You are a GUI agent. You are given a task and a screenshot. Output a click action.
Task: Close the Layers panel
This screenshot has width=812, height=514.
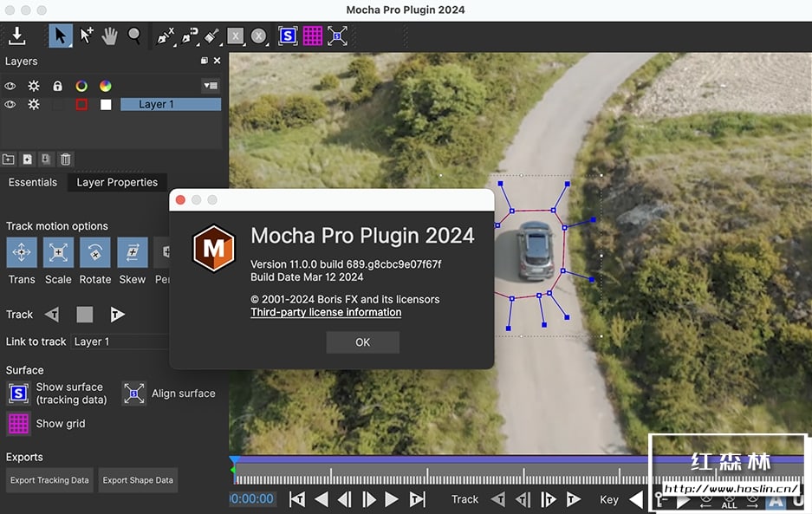(217, 61)
